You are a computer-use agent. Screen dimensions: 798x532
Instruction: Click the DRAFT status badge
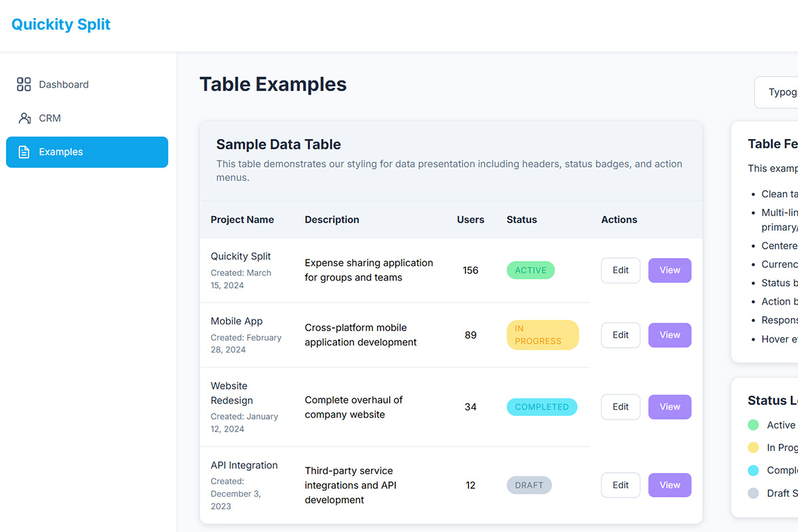pyautogui.click(x=529, y=485)
